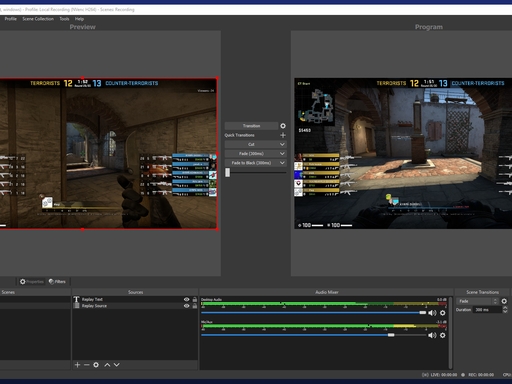Click the Duration 300 ms input field
Viewport: 512px width, 384px height.
click(x=487, y=310)
